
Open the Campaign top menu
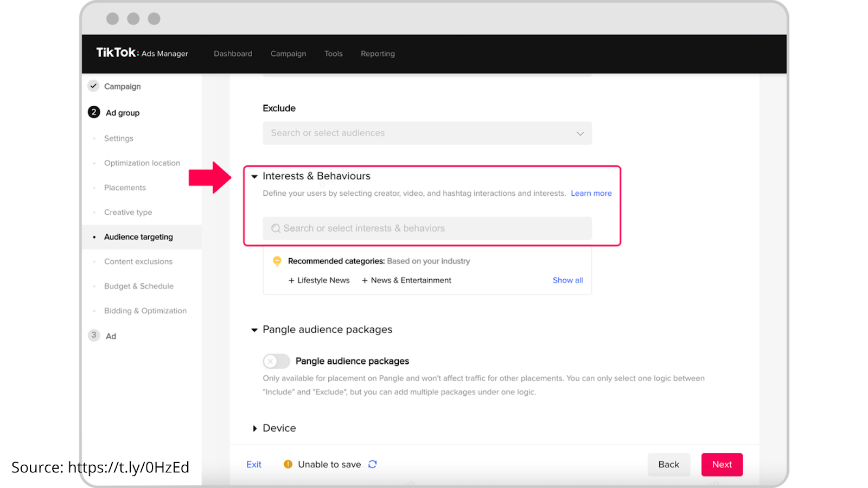[289, 54]
